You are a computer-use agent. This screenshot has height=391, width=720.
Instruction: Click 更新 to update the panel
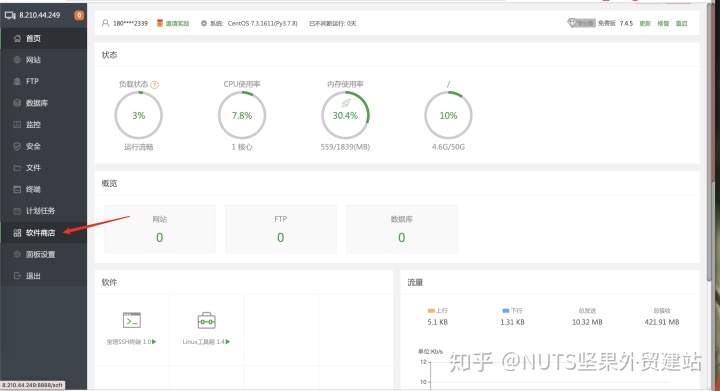click(x=645, y=23)
